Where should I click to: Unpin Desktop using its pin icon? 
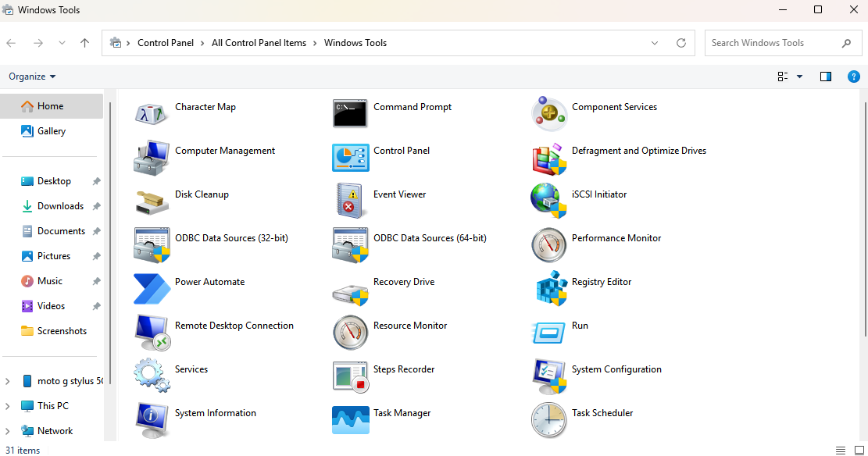(x=96, y=181)
